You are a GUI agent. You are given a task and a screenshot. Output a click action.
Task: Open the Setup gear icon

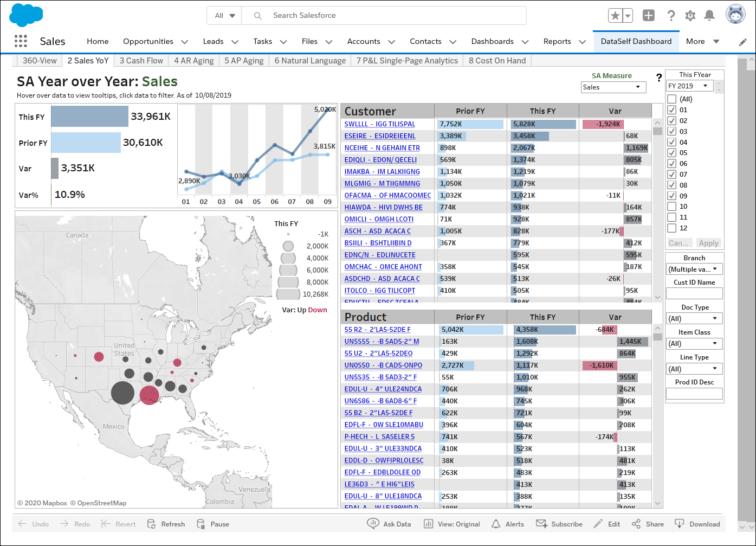tap(690, 16)
